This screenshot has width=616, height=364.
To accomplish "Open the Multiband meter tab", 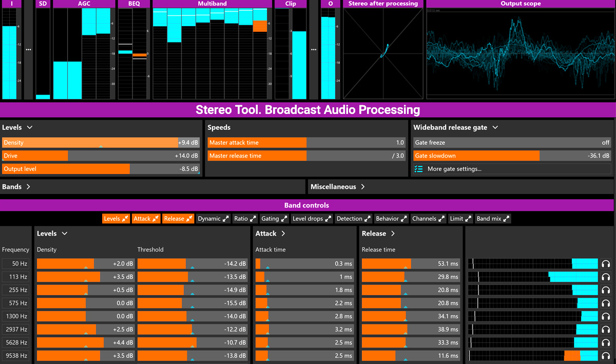I will (x=212, y=4).
